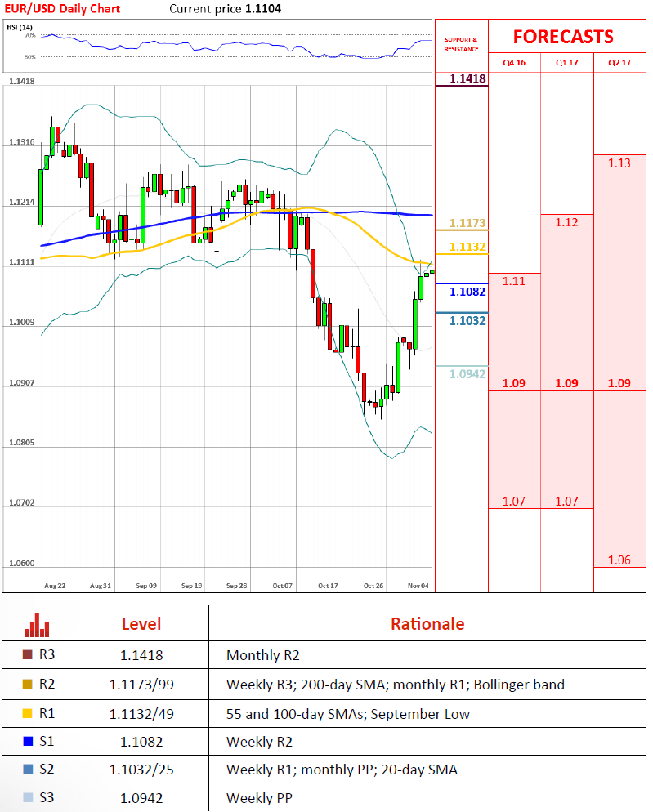The image size is (653, 812).
Task: Select the Q2 17 forecast column header
Action: point(619,63)
